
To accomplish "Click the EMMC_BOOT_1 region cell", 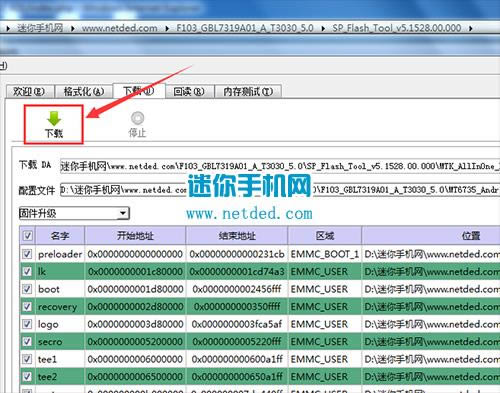I will [325, 254].
